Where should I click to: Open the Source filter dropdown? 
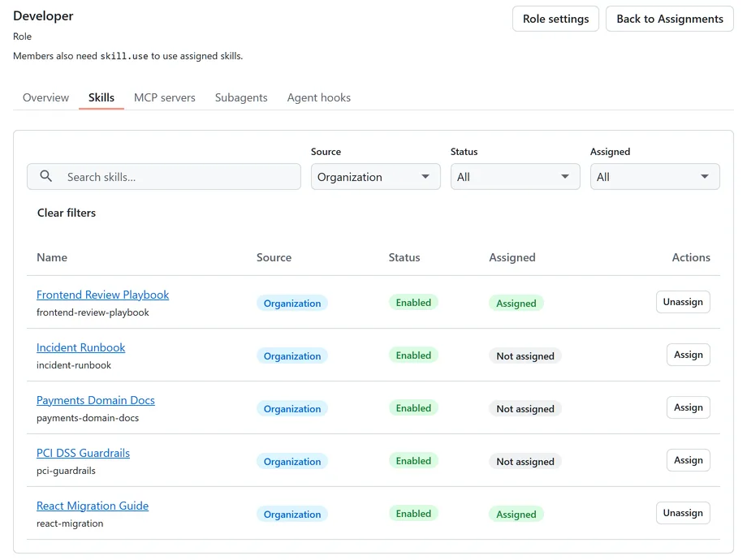coord(375,177)
